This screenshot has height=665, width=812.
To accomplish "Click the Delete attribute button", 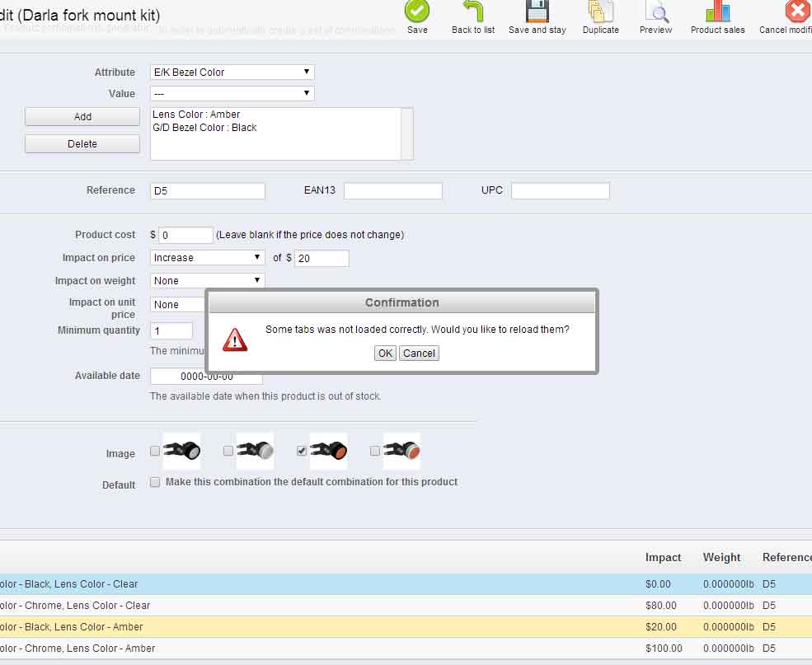I will click(82, 144).
